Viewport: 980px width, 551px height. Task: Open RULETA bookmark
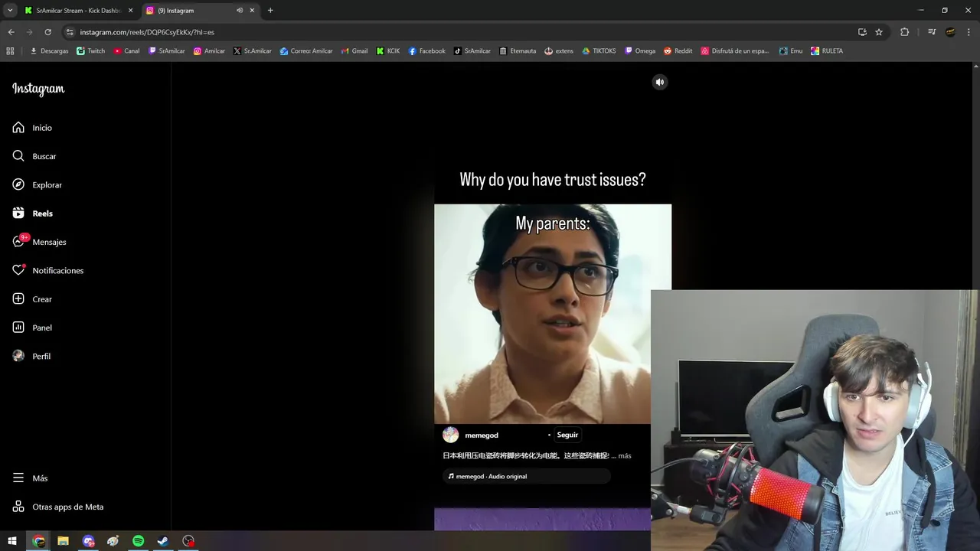[826, 51]
